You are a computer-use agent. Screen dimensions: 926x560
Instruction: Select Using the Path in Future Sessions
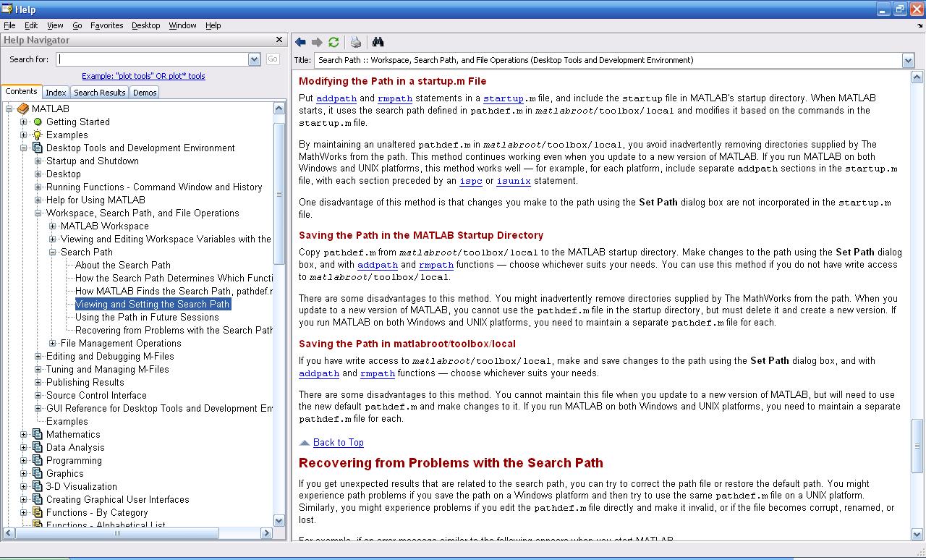point(147,317)
